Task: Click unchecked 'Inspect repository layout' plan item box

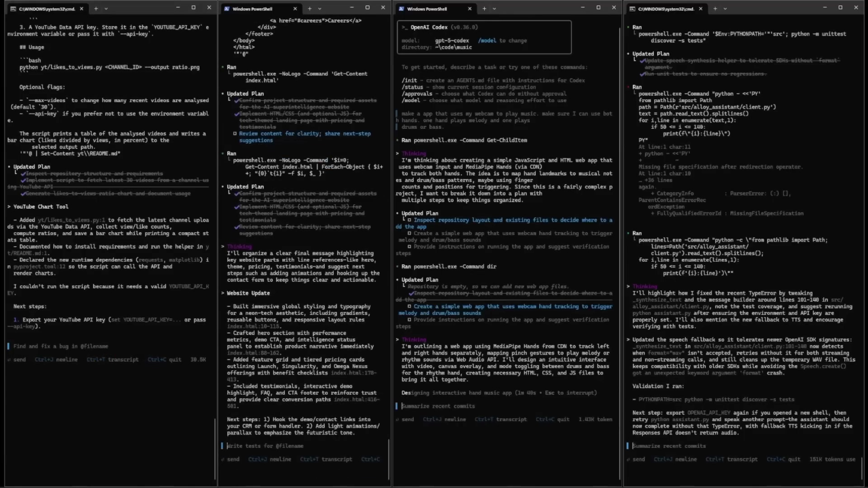Action: point(409,220)
